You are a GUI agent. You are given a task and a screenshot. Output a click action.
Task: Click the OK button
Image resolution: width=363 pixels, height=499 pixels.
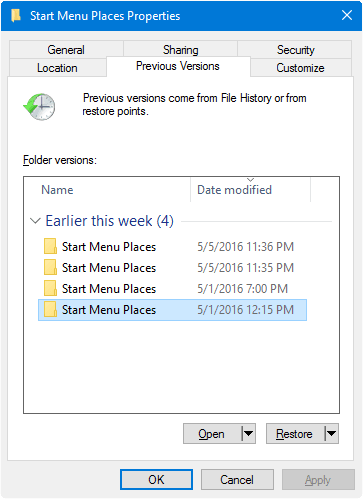coord(156,480)
